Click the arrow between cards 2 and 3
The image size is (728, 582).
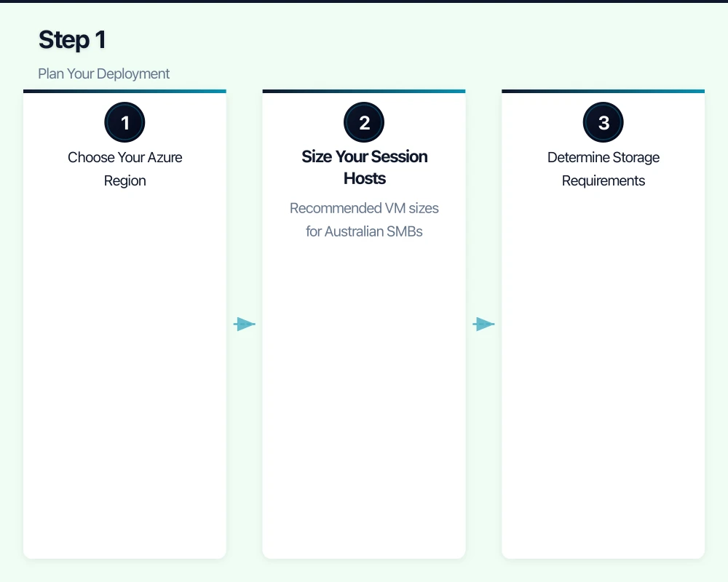[x=483, y=324]
